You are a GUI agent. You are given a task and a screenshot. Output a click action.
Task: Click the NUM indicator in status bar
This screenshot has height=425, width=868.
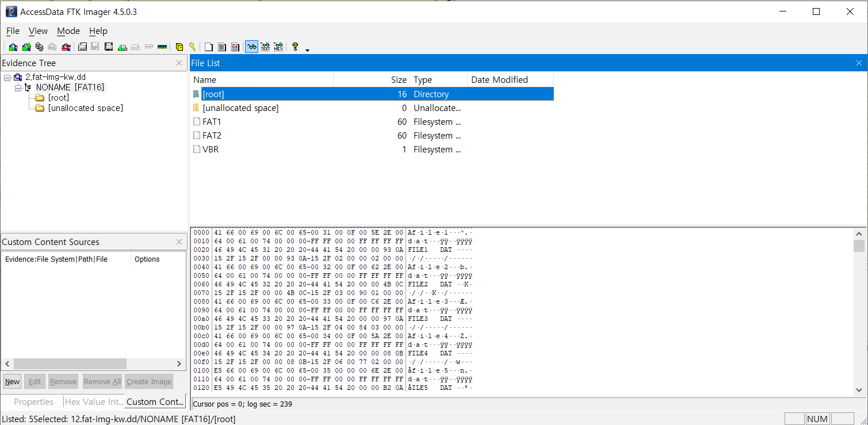click(x=817, y=419)
